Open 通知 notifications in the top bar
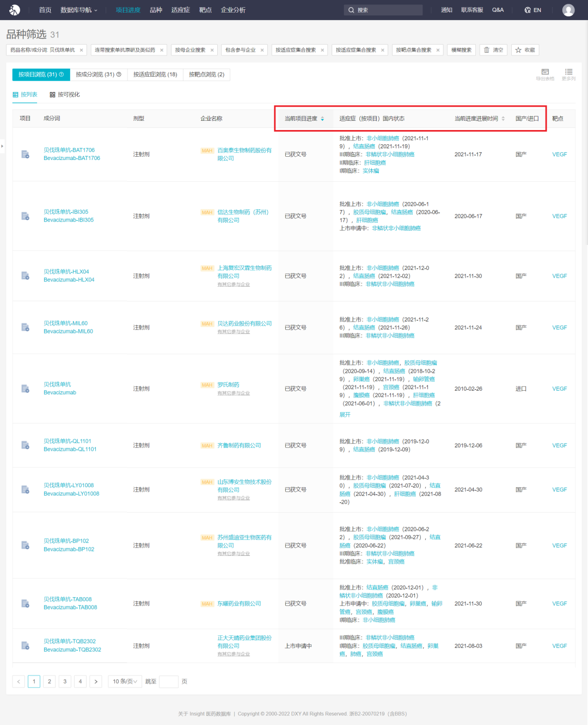The image size is (588, 725). pos(446,10)
